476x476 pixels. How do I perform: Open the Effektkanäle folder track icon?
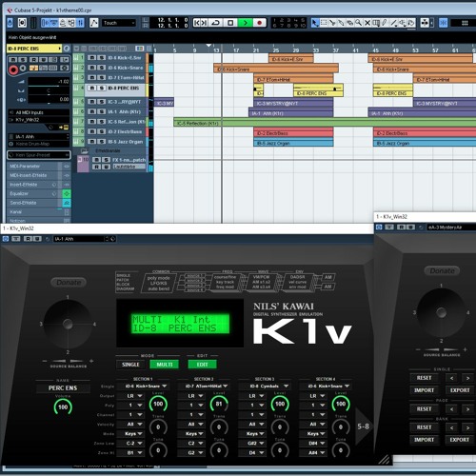[x=85, y=150]
